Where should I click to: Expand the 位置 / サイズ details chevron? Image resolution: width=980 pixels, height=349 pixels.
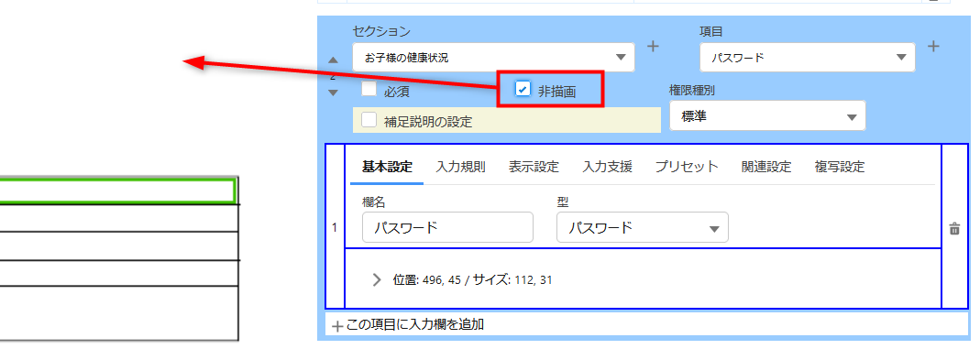click(376, 279)
